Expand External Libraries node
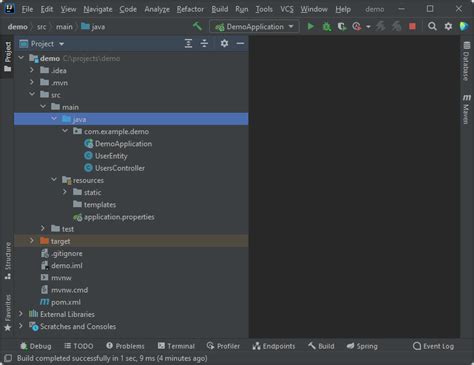This screenshot has width=474, height=365. click(21, 314)
